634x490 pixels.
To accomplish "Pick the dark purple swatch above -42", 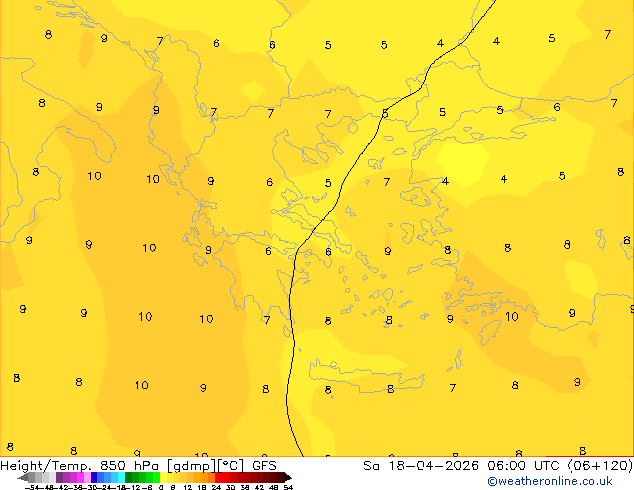I will 59,477.
